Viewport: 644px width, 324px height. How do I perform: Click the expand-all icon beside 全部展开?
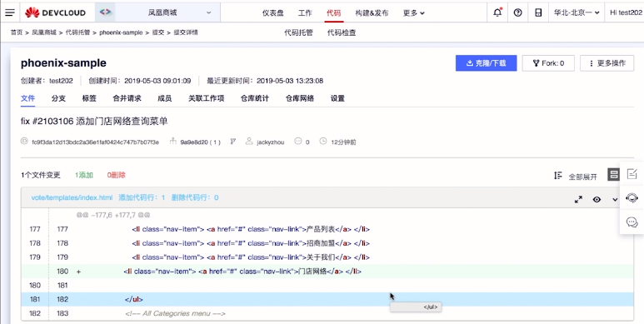coord(557,176)
